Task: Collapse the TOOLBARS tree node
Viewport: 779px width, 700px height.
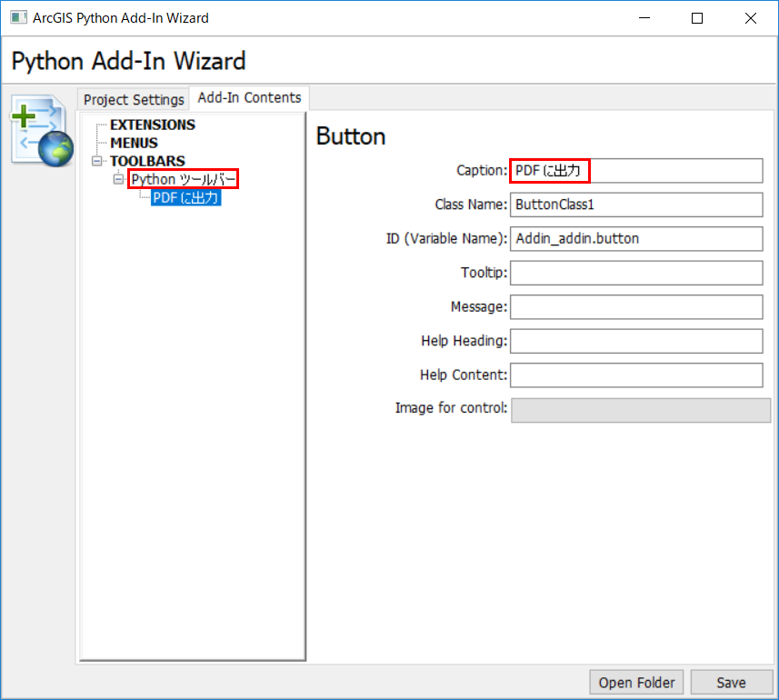Action: 97,161
